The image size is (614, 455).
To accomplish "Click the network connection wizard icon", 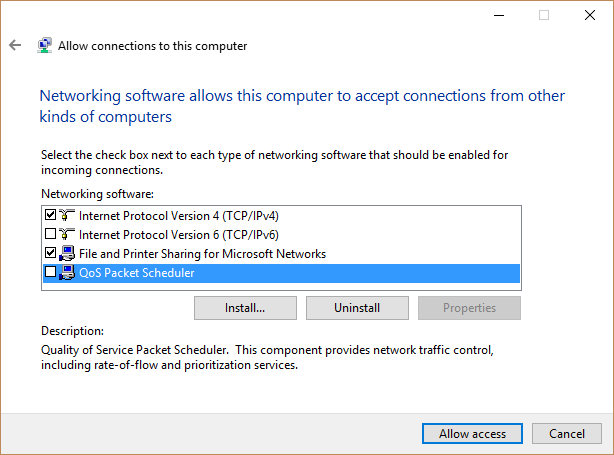I will pyautogui.click(x=45, y=45).
